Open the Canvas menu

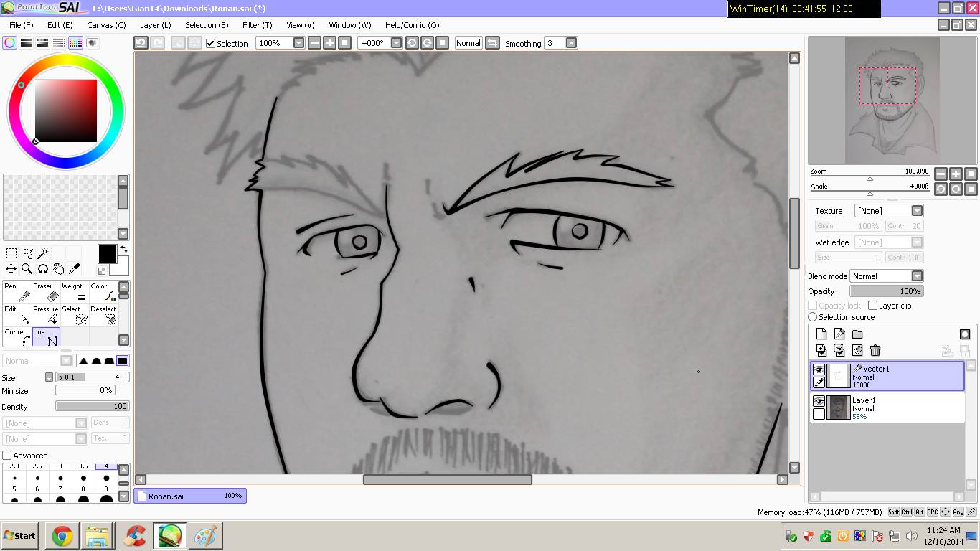[106, 25]
